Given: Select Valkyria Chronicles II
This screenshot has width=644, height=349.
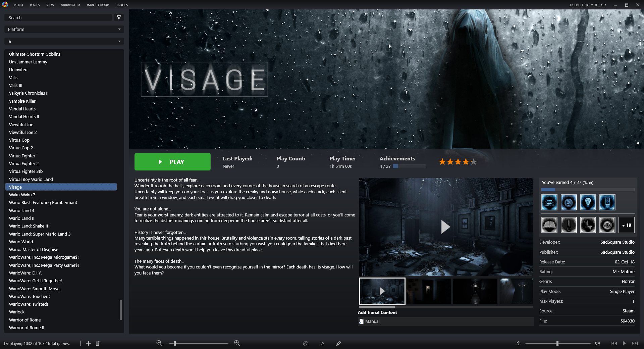Looking at the screenshot, I should click(x=61, y=93).
